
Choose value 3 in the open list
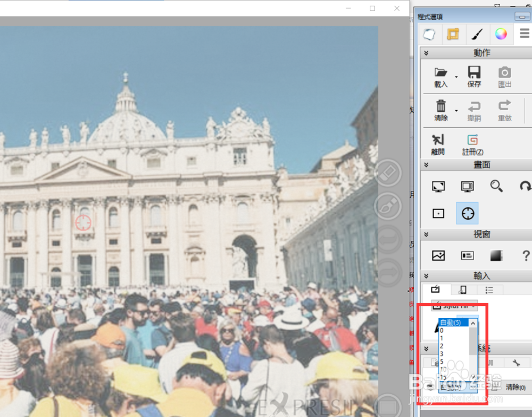(454, 354)
